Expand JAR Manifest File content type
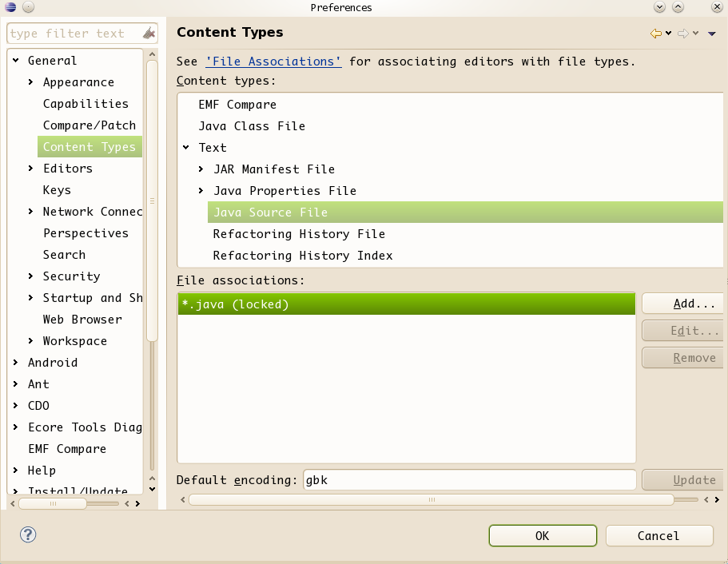 [201, 169]
